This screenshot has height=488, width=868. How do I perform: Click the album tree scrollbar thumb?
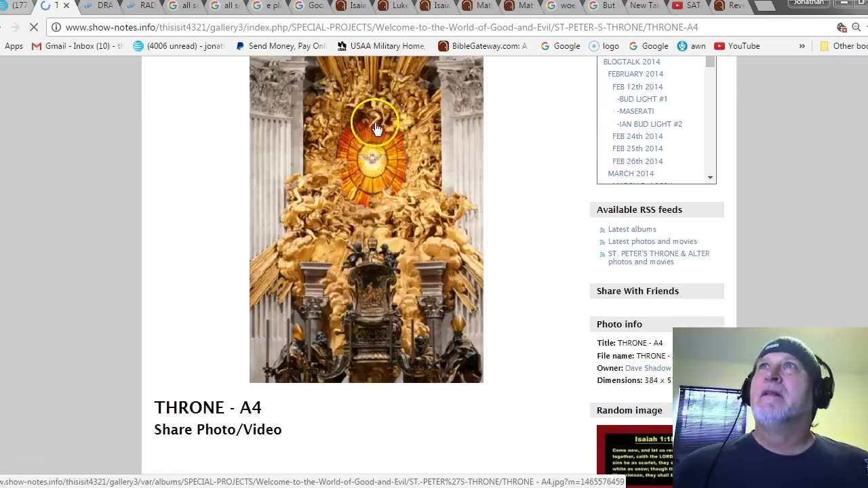click(710, 62)
